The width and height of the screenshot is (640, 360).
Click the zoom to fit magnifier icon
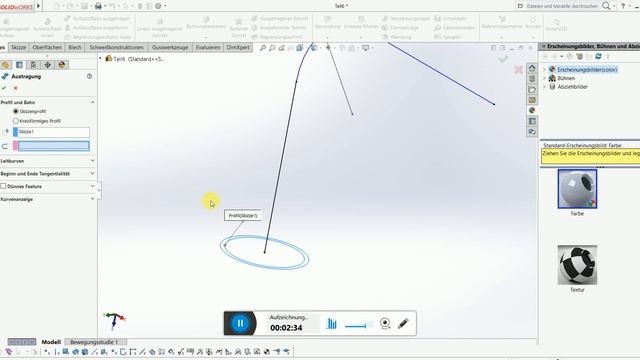263,48
